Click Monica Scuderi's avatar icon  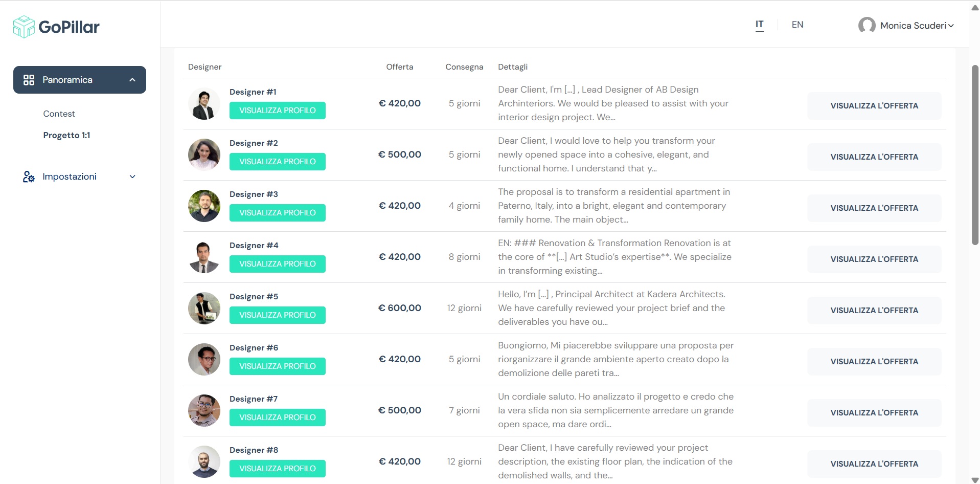pos(867,25)
